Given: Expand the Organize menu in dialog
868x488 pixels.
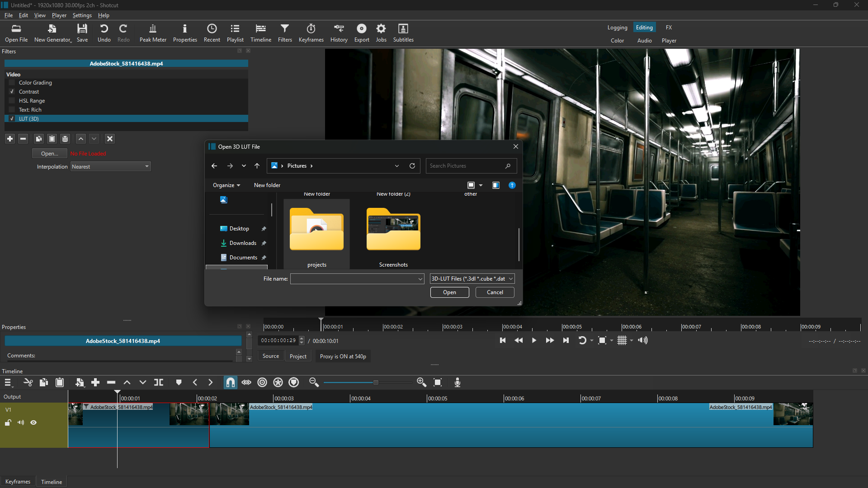Looking at the screenshot, I should (226, 185).
